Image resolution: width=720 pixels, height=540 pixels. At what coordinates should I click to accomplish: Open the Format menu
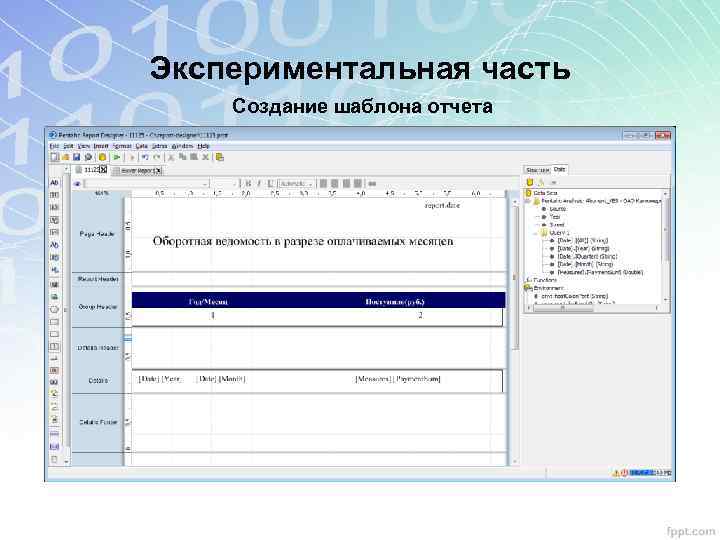122,146
